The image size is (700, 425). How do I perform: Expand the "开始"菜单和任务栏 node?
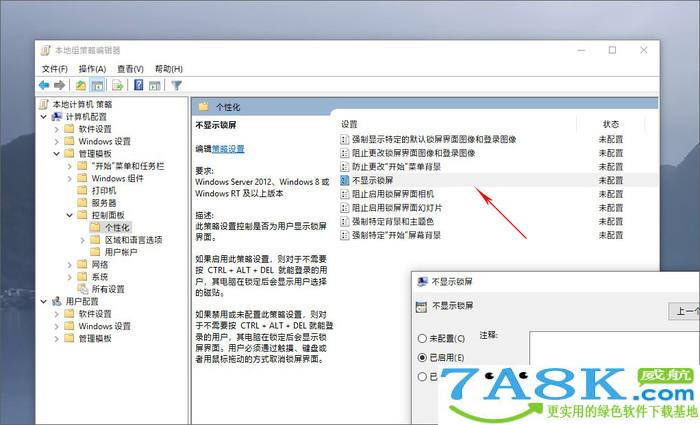tap(70, 167)
